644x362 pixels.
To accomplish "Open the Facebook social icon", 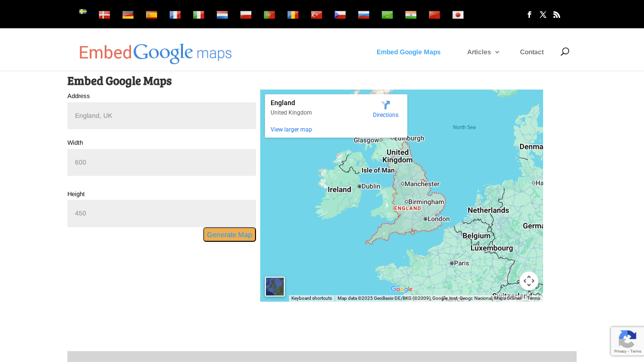I will [529, 15].
